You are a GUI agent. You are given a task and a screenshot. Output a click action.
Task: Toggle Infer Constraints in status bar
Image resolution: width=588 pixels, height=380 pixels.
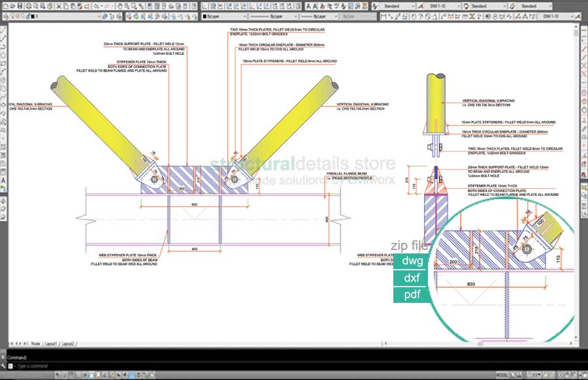[57, 375]
